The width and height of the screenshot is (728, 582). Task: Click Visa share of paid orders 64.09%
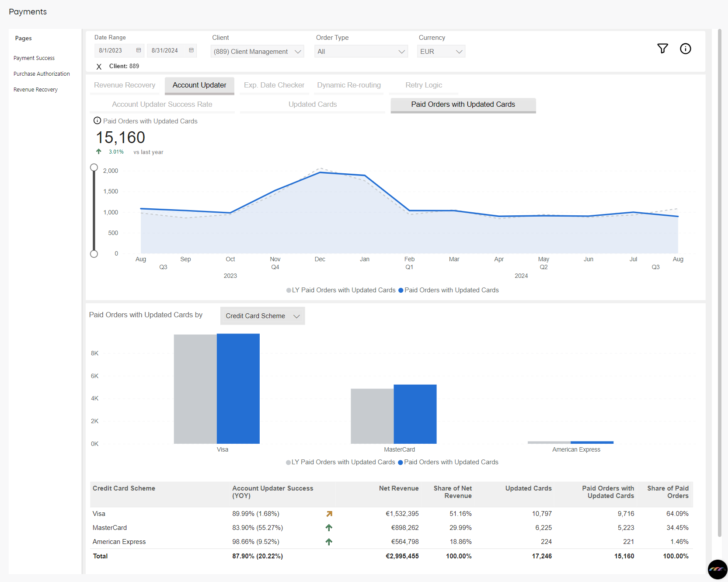tap(677, 514)
